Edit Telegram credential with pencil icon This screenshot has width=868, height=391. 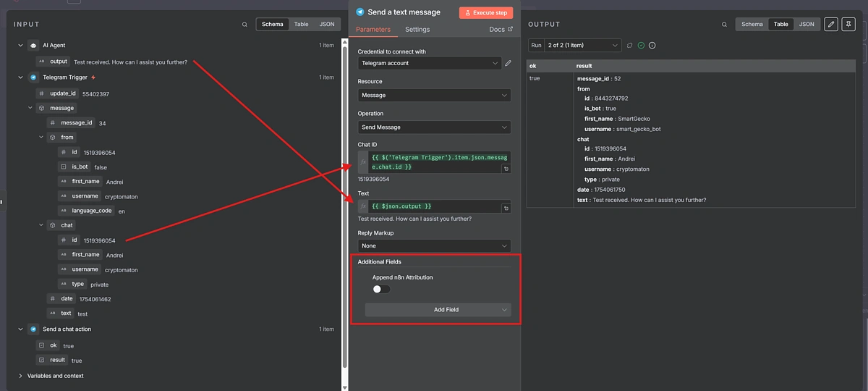pos(509,63)
